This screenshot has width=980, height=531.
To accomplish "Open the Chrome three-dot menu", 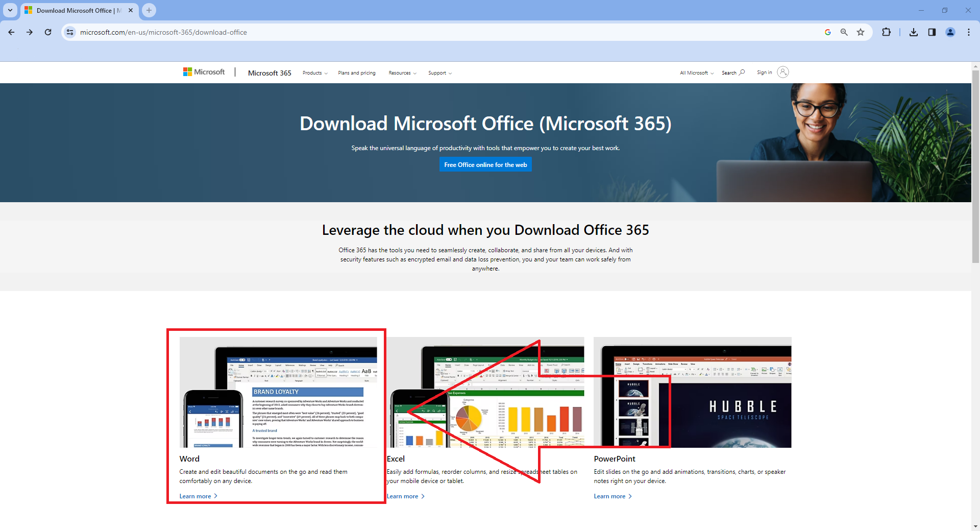I will click(x=969, y=32).
